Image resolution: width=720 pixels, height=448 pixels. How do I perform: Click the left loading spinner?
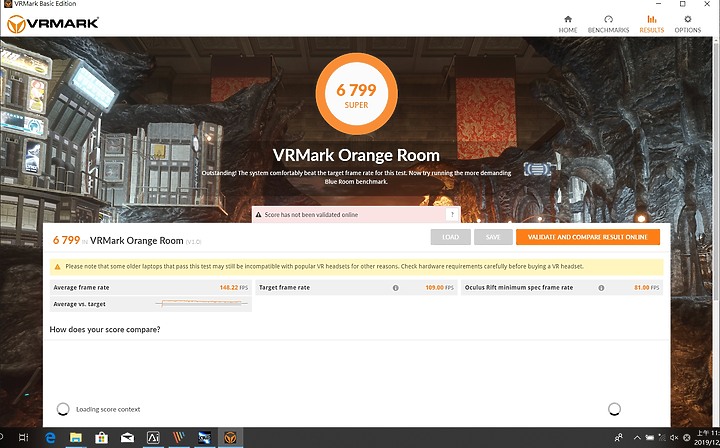click(63, 409)
